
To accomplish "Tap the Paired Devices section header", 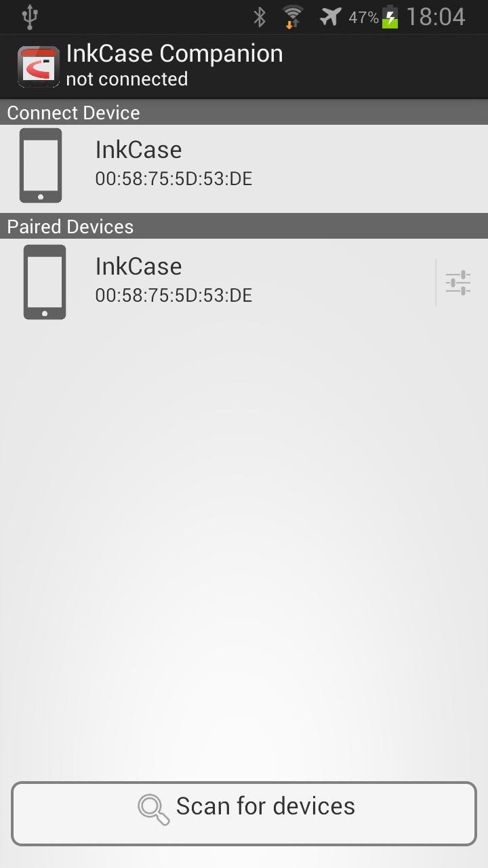I will click(x=244, y=226).
